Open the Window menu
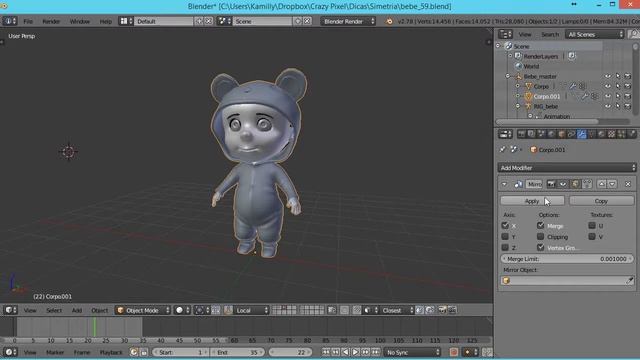The image size is (640, 360). coord(80,21)
